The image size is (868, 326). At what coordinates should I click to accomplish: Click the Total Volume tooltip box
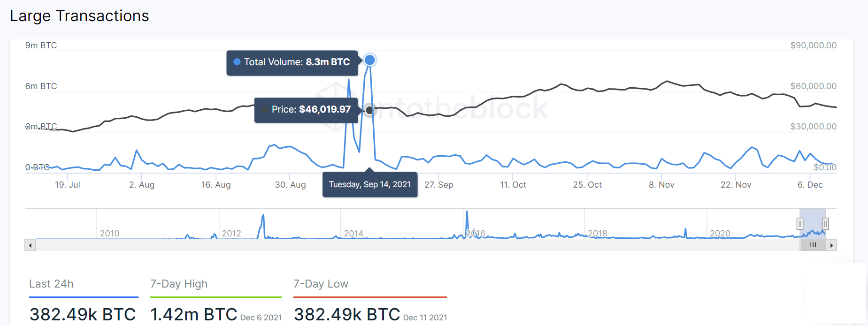[x=292, y=63]
